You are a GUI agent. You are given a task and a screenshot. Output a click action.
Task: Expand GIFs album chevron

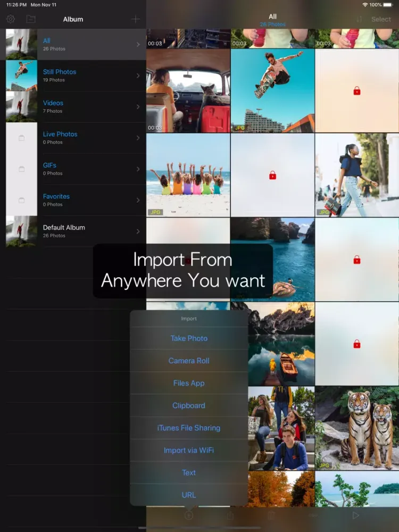tap(138, 169)
